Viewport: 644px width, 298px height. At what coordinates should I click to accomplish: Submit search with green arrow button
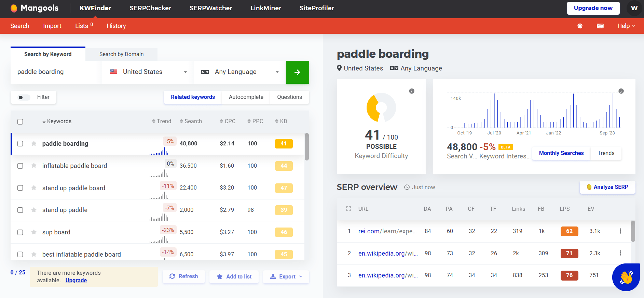coord(298,72)
